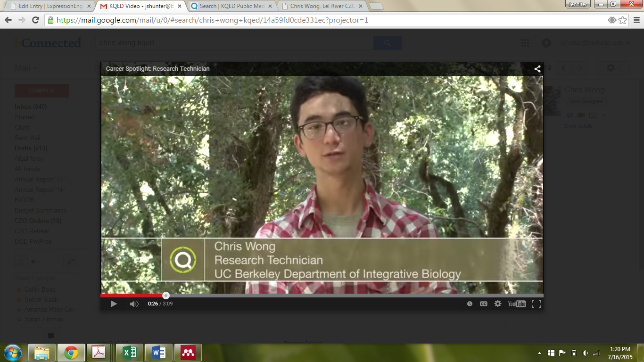Switch to the 'Edit Entry | ExpressionEngine' tab
The width and height of the screenshot is (644, 362).
point(50,6)
